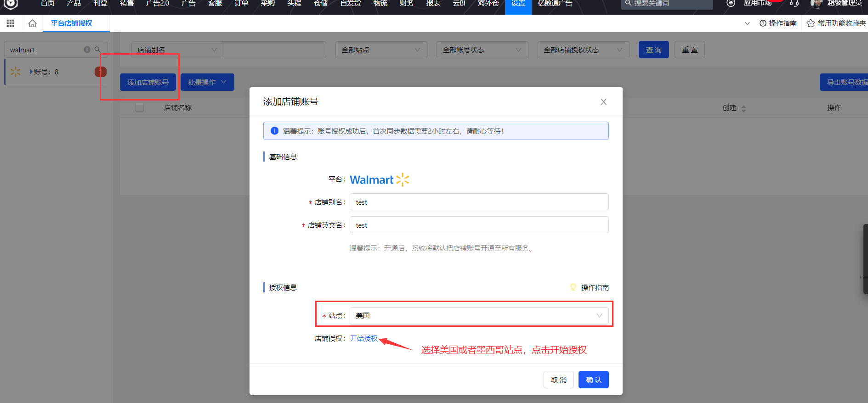Go to the home icon tab
This screenshot has height=403, width=868.
(32, 23)
